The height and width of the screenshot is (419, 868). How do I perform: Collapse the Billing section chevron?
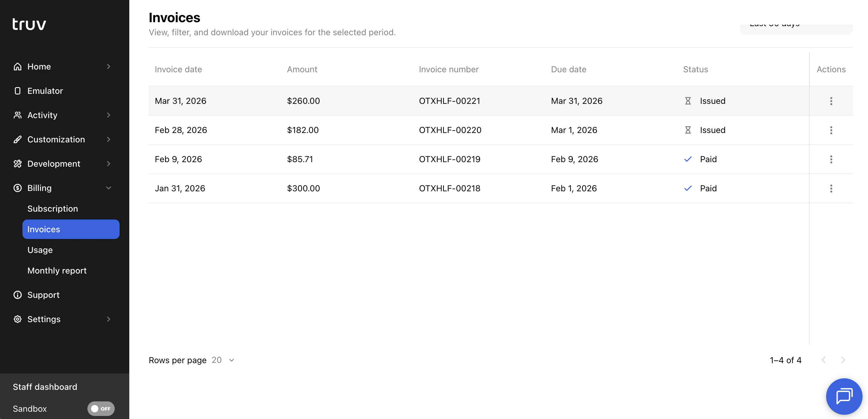[x=108, y=188]
